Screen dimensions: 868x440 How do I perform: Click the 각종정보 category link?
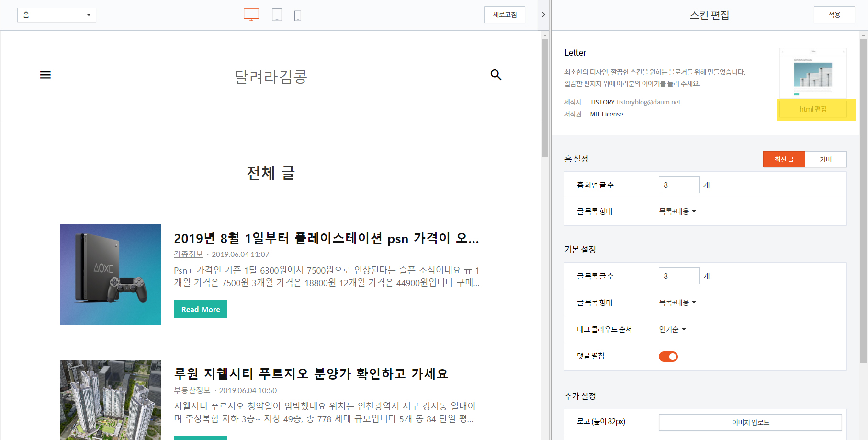click(188, 254)
